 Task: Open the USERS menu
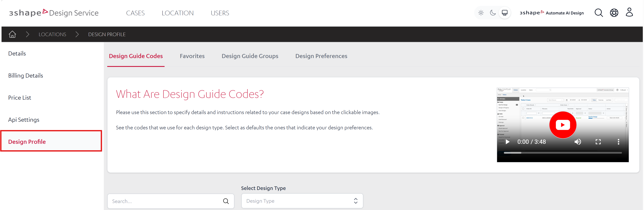[x=220, y=13]
